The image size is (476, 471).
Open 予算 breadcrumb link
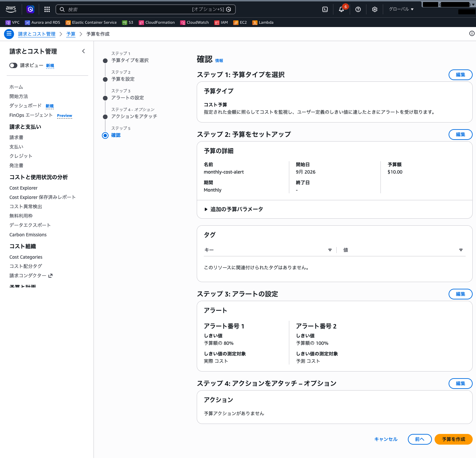71,34
